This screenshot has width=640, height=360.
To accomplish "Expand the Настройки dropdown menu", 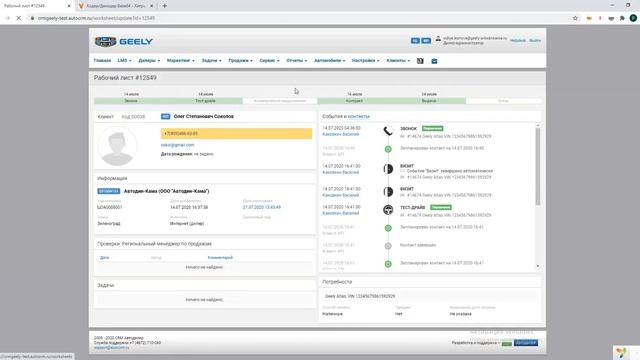I will 366,60.
